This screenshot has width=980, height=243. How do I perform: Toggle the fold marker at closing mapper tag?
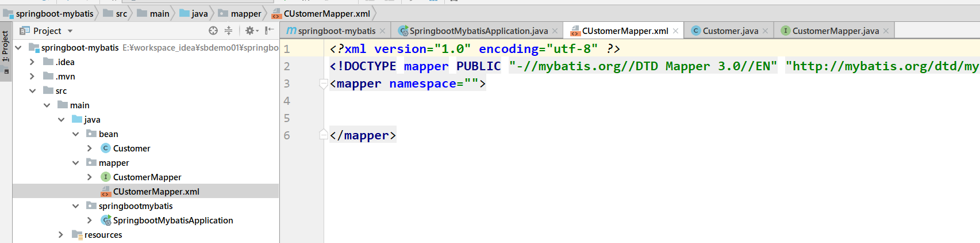click(323, 135)
